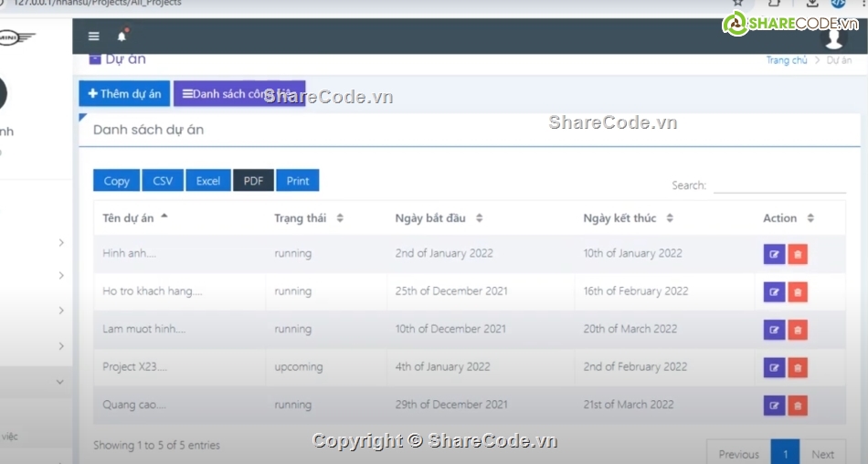
Task: Select 'Project X23....' cell
Action: coord(134,366)
